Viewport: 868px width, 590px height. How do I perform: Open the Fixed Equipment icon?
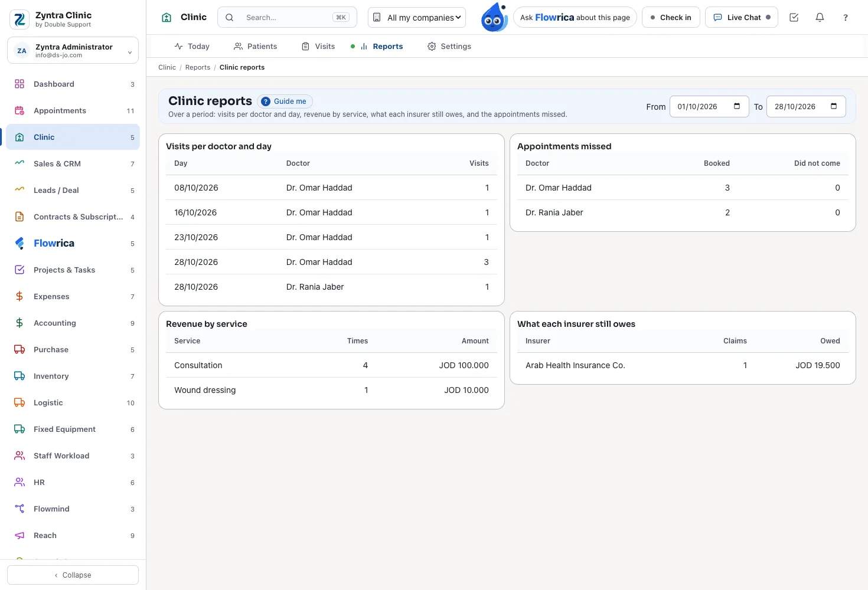click(x=19, y=430)
